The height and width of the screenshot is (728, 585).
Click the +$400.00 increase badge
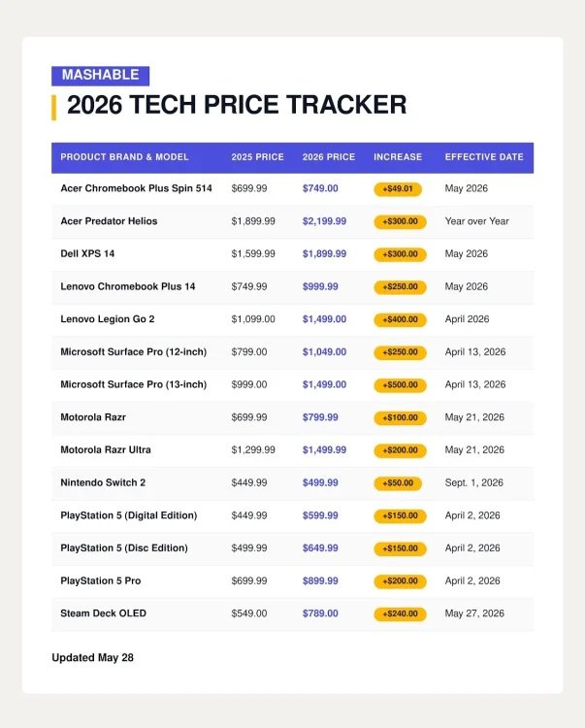click(400, 319)
